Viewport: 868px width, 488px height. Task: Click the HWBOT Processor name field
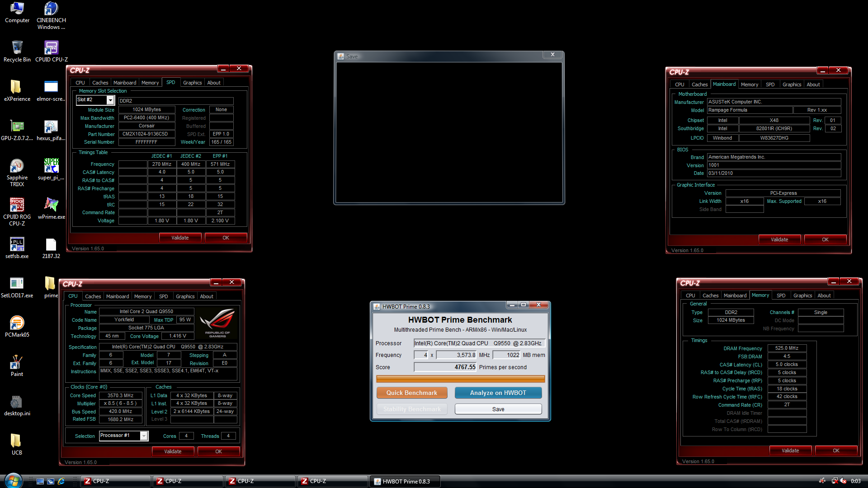pyautogui.click(x=479, y=343)
